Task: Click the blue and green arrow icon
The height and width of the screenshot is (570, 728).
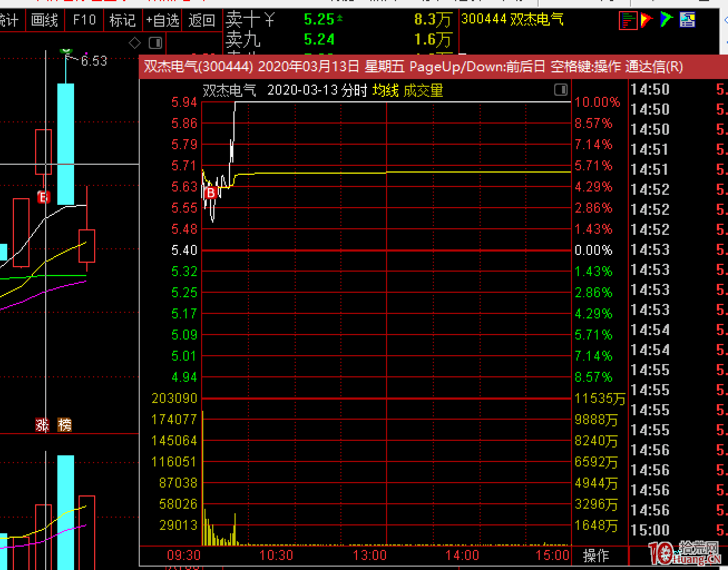Action: pyautogui.click(x=667, y=20)
